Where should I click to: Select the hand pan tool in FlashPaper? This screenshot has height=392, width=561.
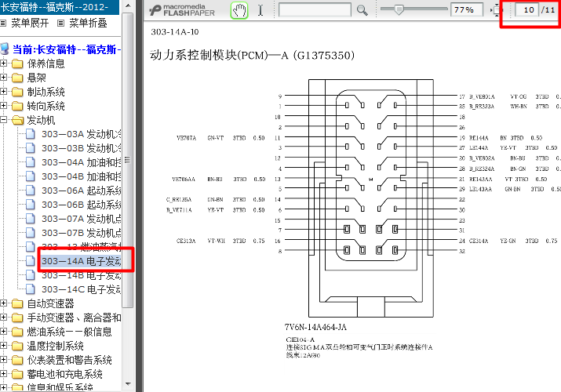(239, 10)
